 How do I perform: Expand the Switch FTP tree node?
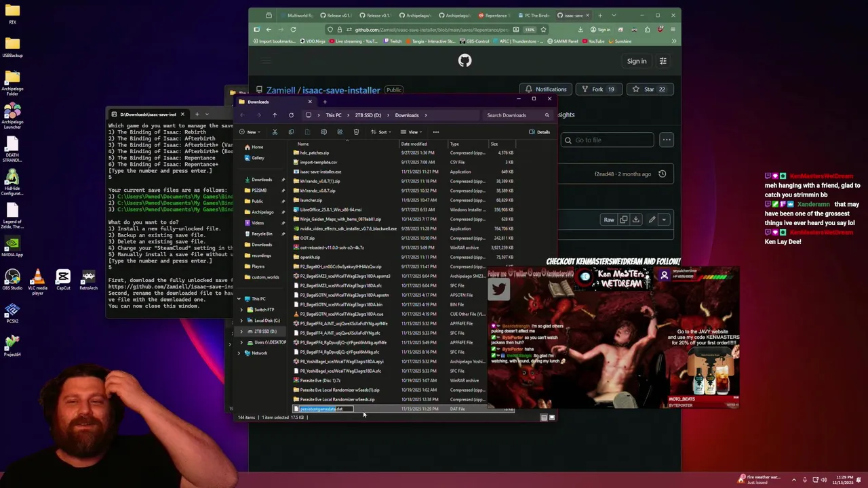[x=241, y=310]
